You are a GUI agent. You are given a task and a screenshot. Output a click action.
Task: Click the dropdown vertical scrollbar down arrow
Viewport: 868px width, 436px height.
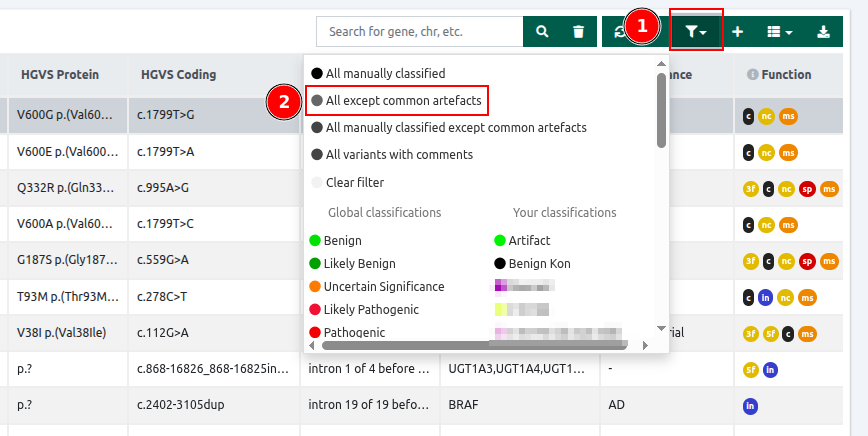(x=661, y=328)
